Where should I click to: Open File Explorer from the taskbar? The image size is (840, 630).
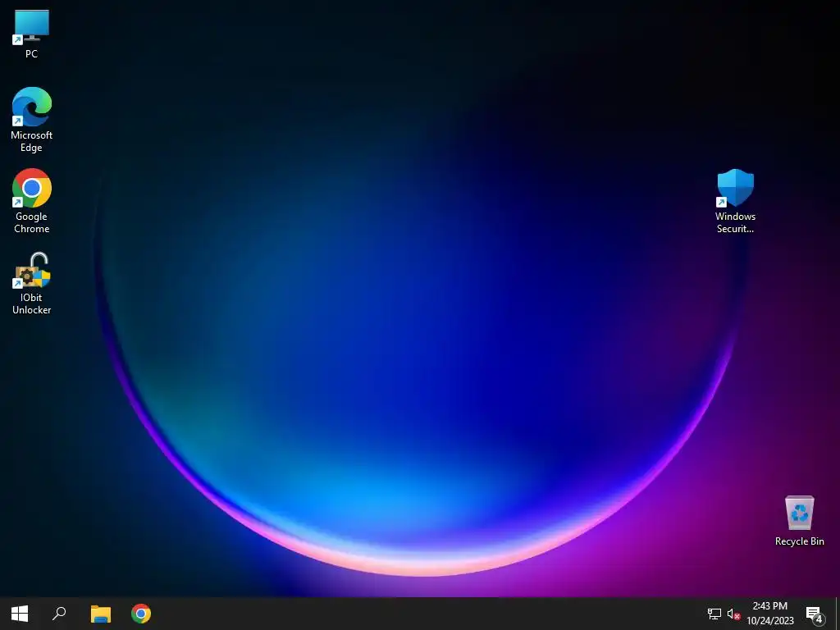[x=101, y=614]
